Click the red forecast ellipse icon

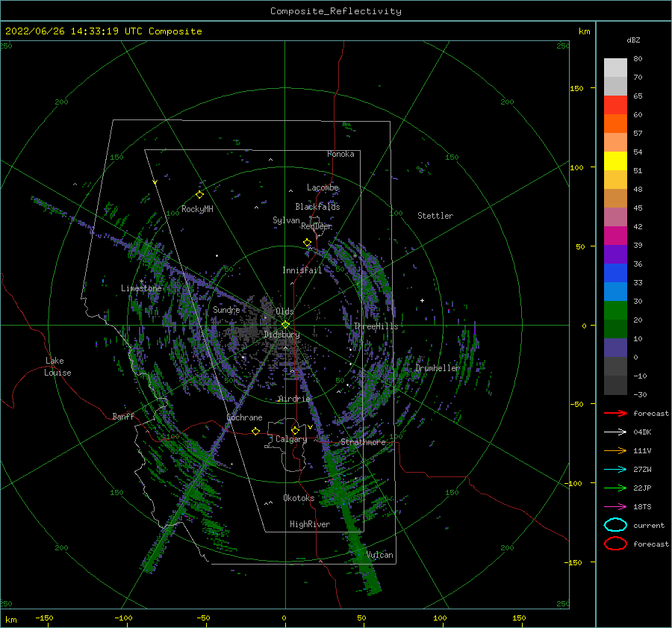[x=615, y=544]
